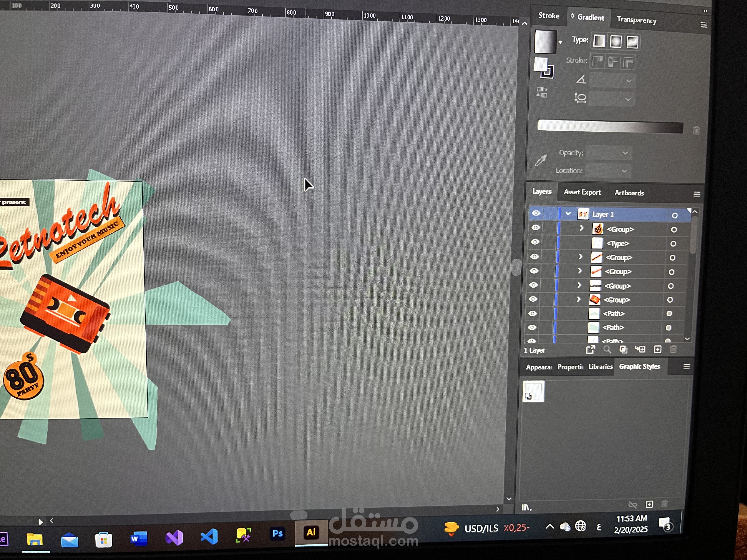Open the Libraries panel tab
The image size is (747, 560).
[600, 367]
